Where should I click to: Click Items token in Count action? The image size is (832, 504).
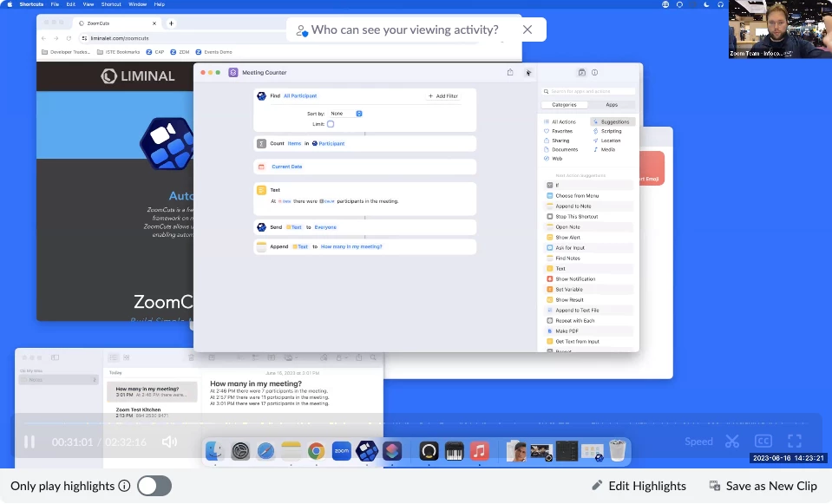coord(294,144)
